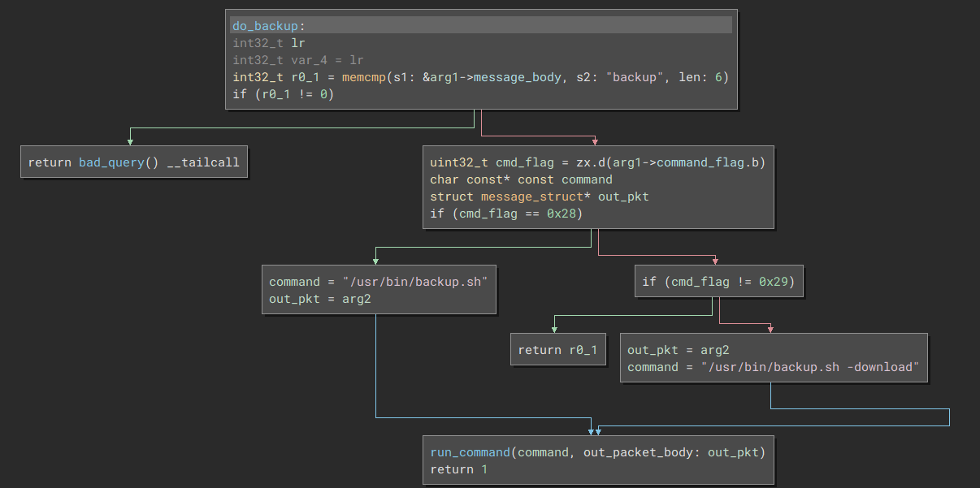Click the __tailcall annotation

(x=203, y=162)
